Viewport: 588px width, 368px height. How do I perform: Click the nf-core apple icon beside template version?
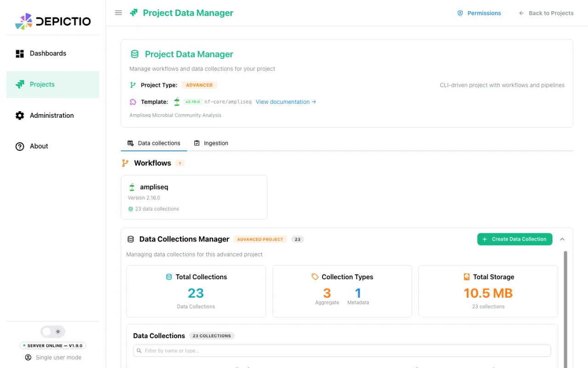pos(177,102)
